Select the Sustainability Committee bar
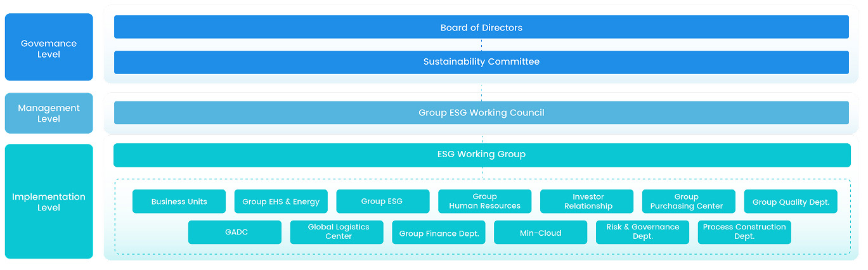 pyautogui.click(x=481, y=62)
